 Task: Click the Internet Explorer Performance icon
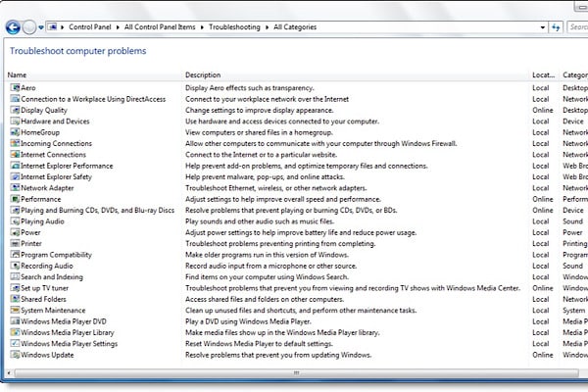coord(15,166)
